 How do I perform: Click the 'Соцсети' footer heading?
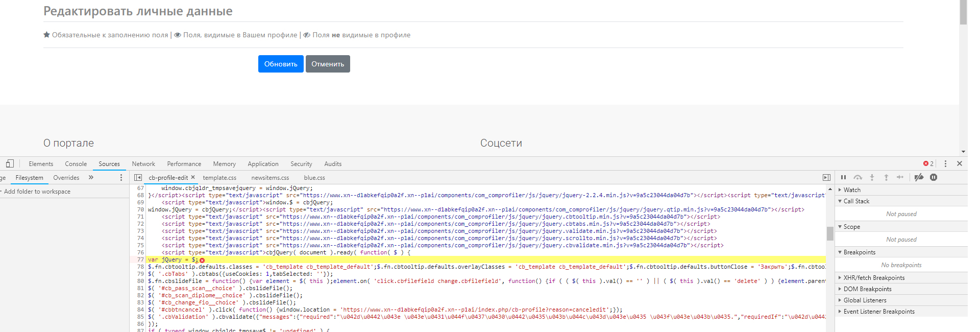tap(501, 143)
